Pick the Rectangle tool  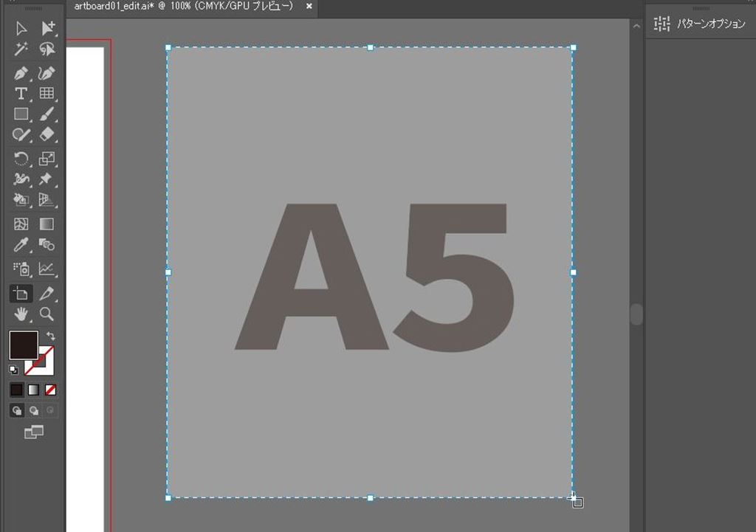21,114
